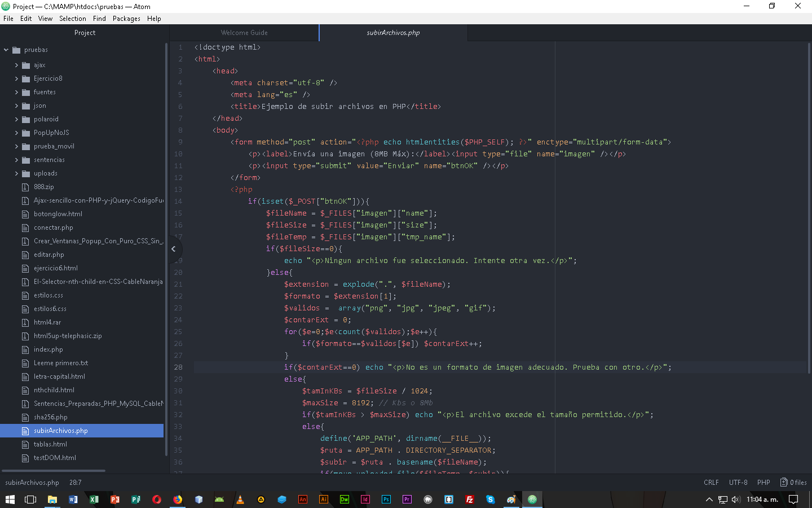This screenshot has width=812, height=508.
Task: Open Adobe Dreamweaver taskbar icon
Action: click(x=345, y=499)
